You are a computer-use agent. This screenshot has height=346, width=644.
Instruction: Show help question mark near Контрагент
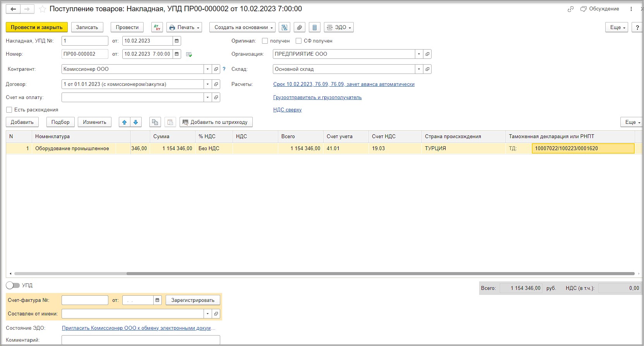(x=224, y=69)
